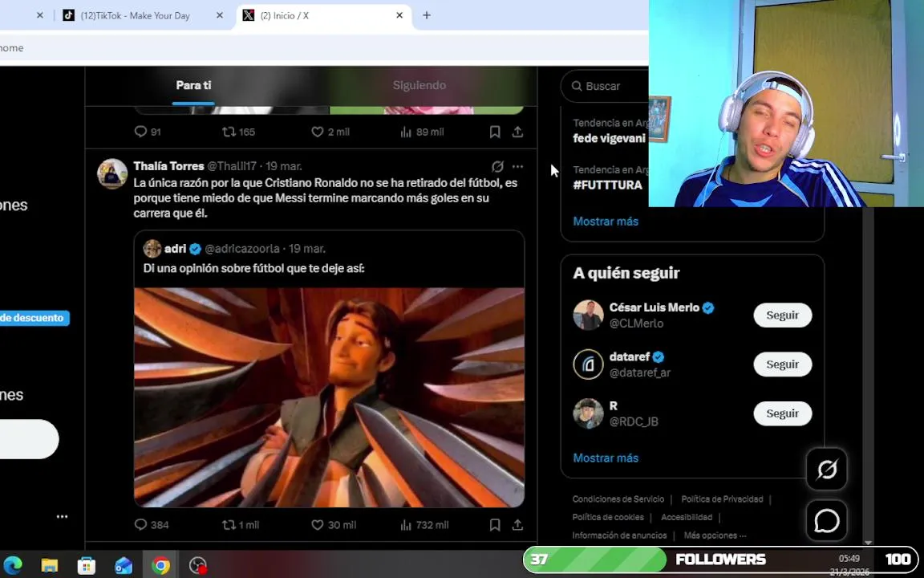Close the Inicio / X browser tab
This screenshot has width=924, height=578.
click(399, 15)
